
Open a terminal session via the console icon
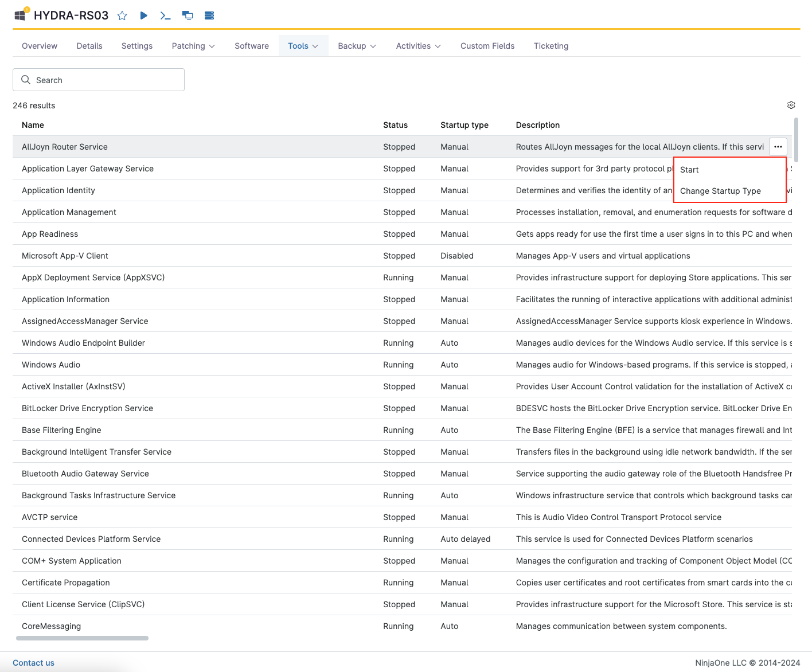[165, 15]
